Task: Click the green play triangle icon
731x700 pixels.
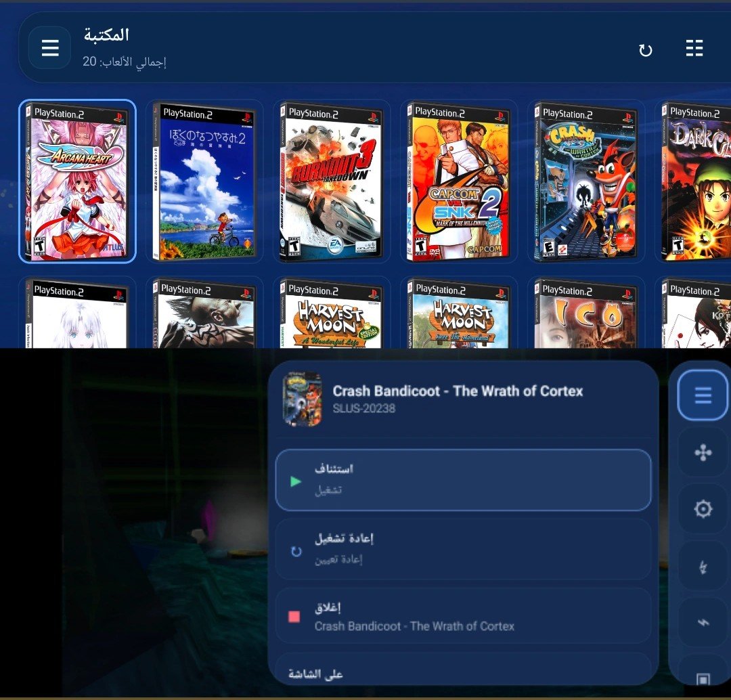Action: point(296,481)
